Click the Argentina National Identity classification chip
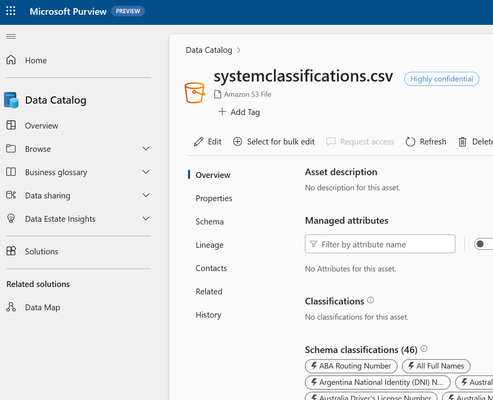Image resolution: width=493 pixels, height=400 pixels. (378, 382)
